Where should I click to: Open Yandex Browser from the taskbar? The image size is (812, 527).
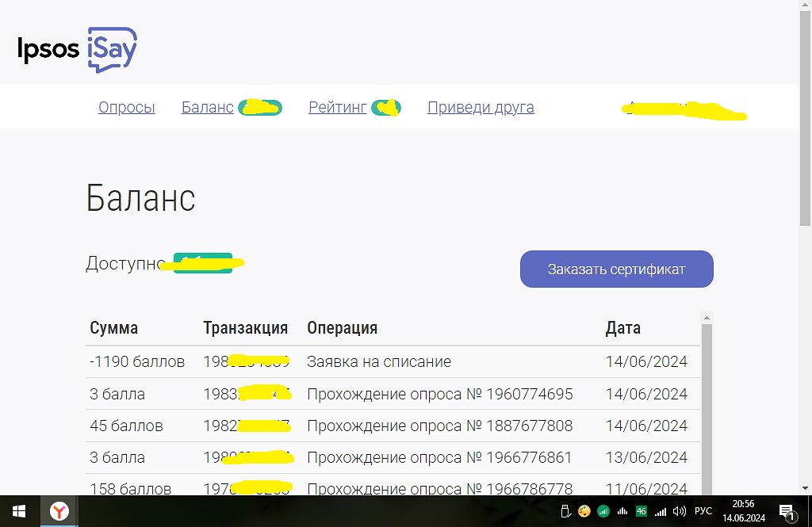click(x=59, y=511)
